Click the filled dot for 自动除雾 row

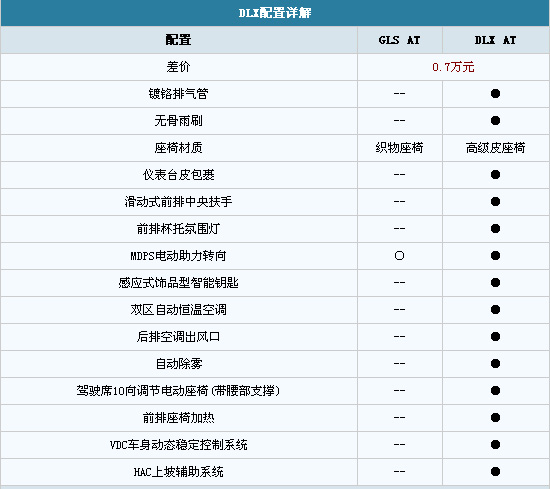(495, 364)
